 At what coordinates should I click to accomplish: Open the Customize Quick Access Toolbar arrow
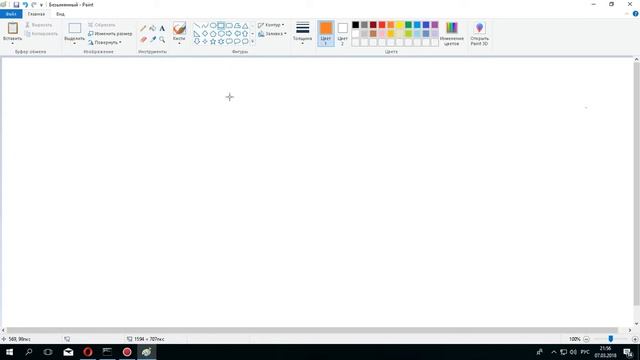[x=41, y=5]
